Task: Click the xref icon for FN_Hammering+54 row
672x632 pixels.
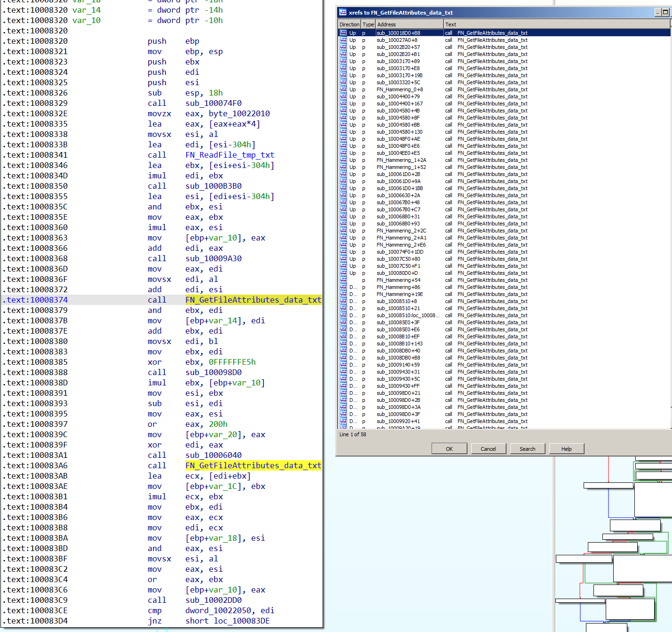Action: coord(343,280)
